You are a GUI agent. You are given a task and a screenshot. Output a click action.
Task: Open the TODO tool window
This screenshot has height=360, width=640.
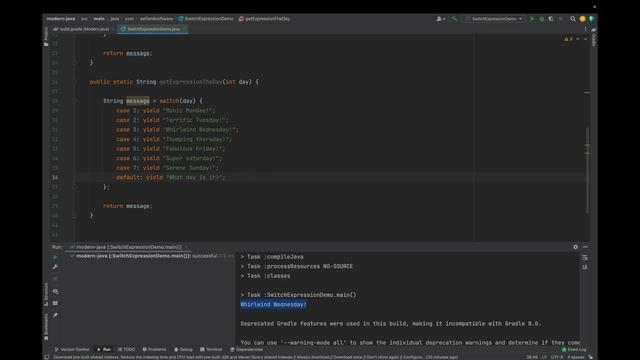pos(126,349)
